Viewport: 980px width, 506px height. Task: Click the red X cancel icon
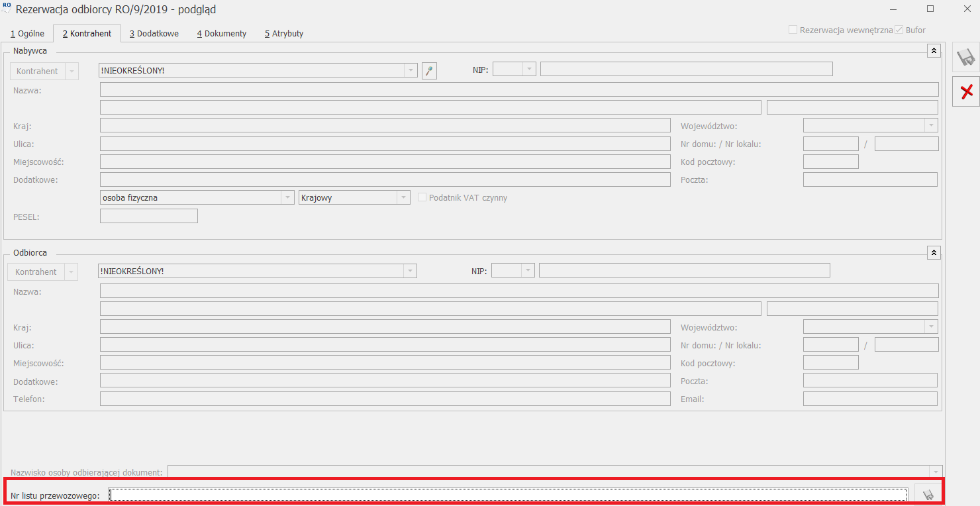tap(966, 91)
